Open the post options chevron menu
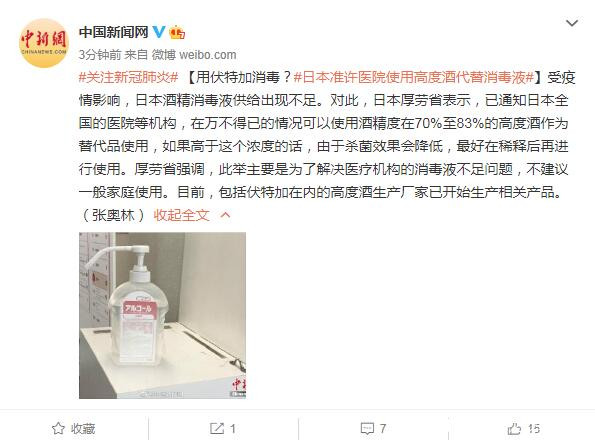The width and height of the screenshot is (595, 447). [572, 24]
